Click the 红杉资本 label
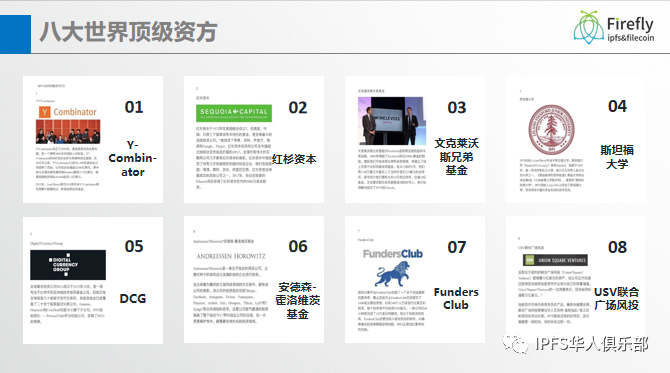670x373 pixels. pyautogui.click(x=294, y=159)
